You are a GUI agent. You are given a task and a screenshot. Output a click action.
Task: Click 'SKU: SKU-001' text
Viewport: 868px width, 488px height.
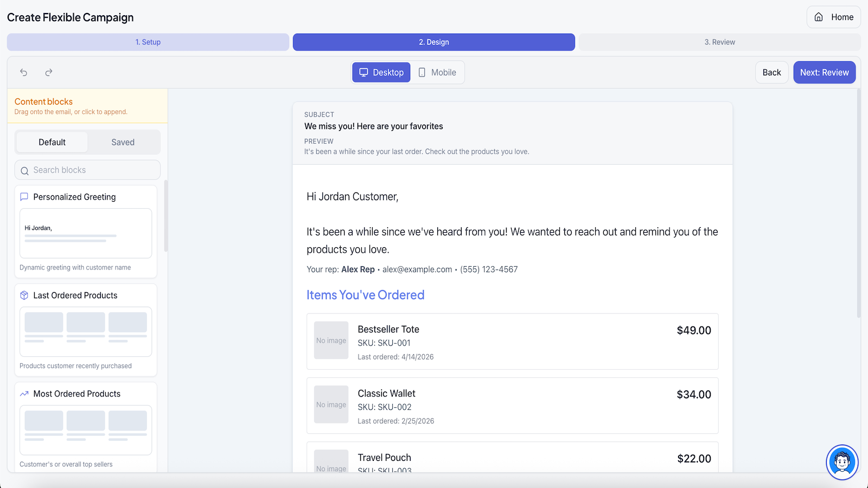pos(384,343)
